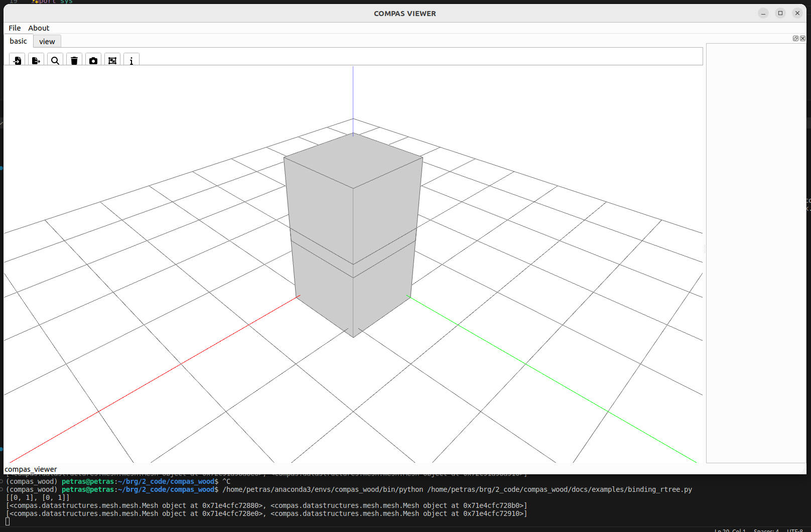Open the info 'i' toolbar button
This screenshot has width=811, height=532.
point(131,60)
